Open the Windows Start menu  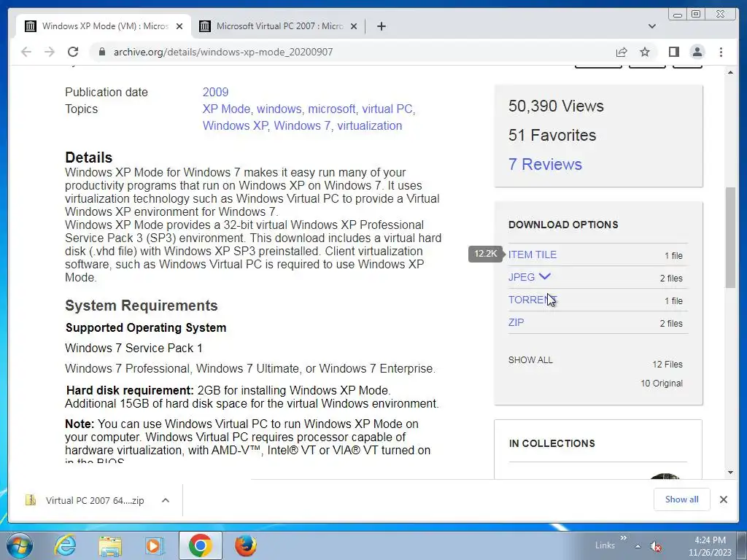coord(19,545)
